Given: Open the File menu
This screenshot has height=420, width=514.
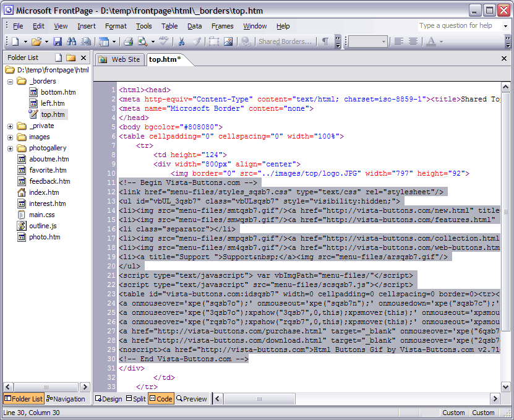Looking at the screenshot, I should (18, 26).
